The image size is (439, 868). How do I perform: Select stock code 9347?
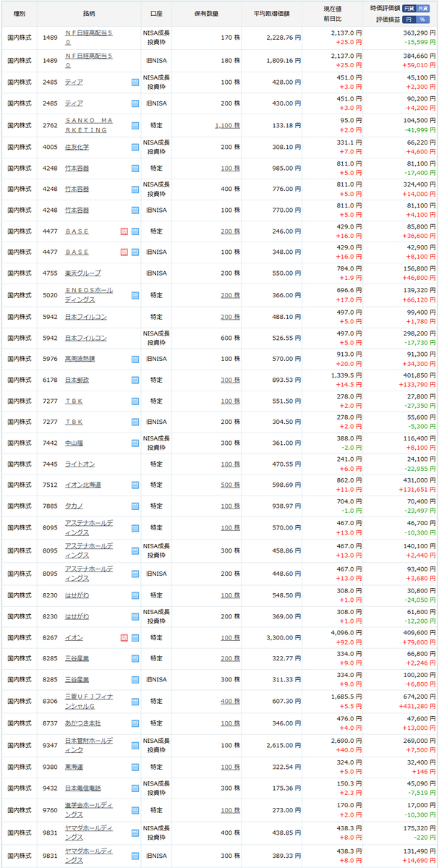pos(50,744)
